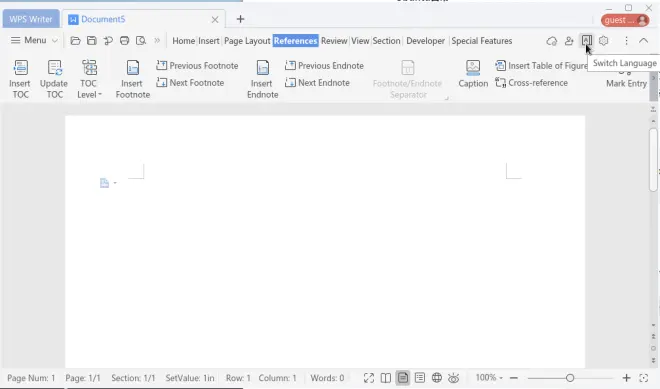The width and height of the screenshot is (660, 389).
Task: Insert an endnote using the ribbon icon
Action: pyautogui.click(x=263, y=68)
